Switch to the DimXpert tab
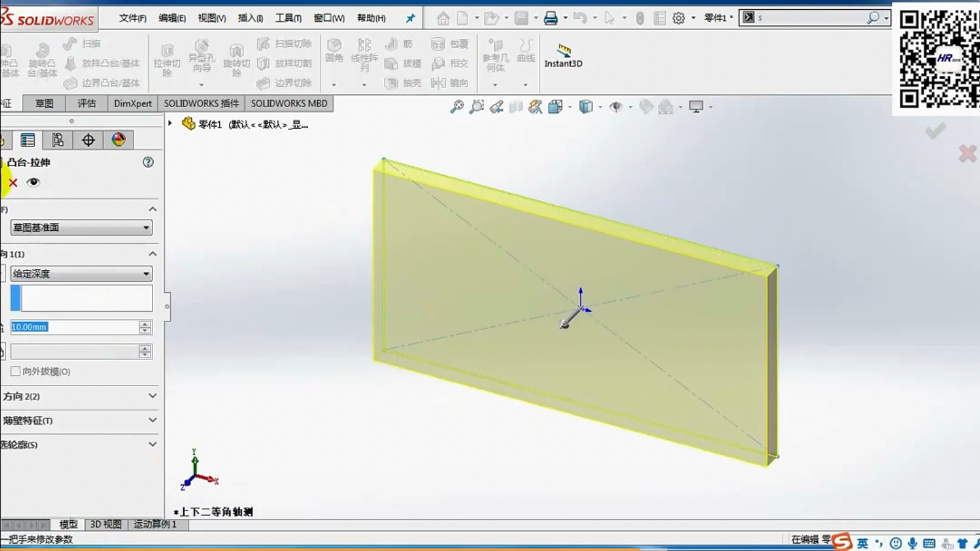The width and height of the screenshot is (980, 551). pyautogui.click(x=132, y=103)
